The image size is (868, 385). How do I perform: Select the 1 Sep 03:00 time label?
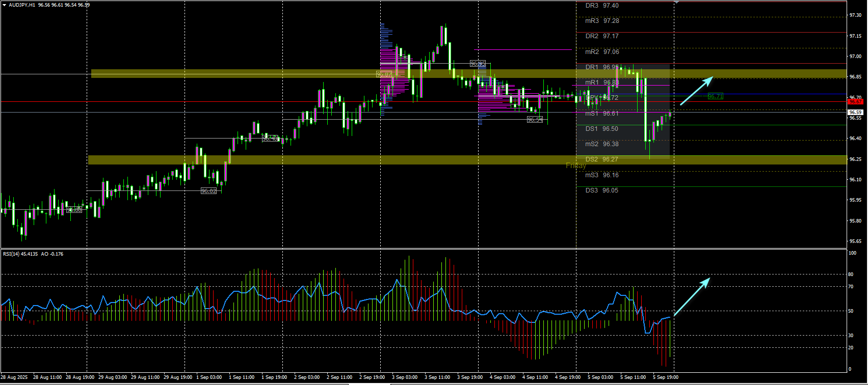209,377
